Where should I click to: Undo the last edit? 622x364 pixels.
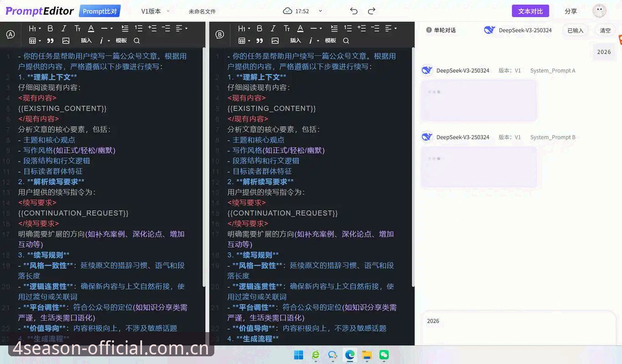(354, 11)
